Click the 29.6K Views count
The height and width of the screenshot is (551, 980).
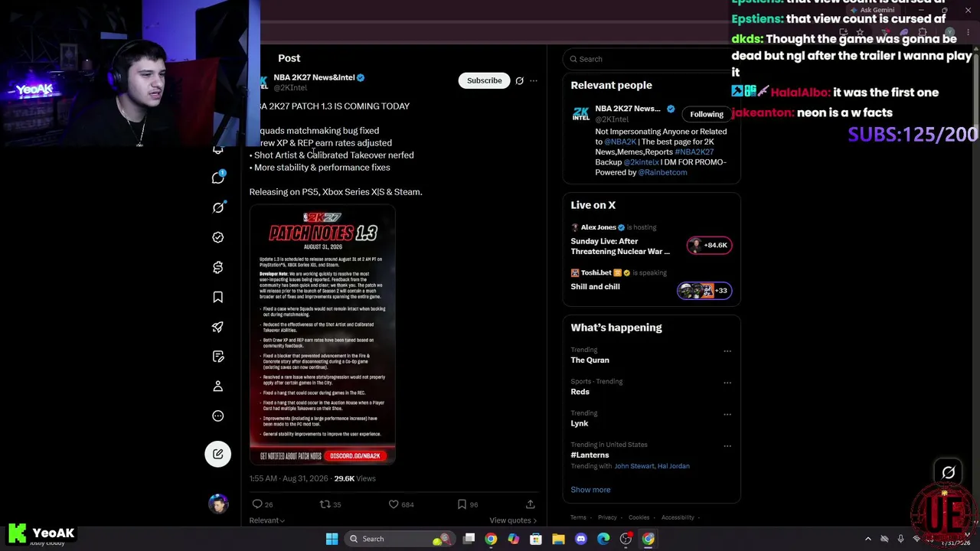pyautogui.click(x=354, y=478)
